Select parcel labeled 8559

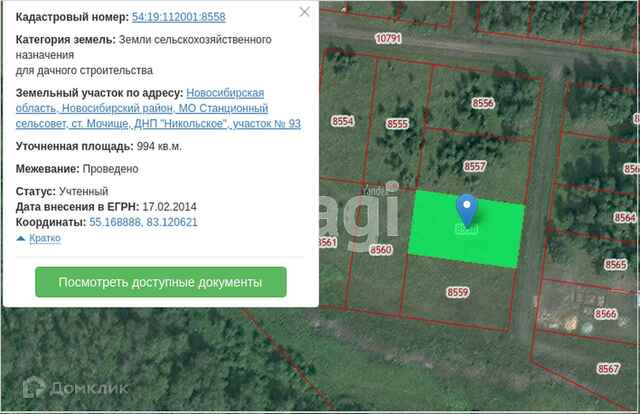pos(458,292)
